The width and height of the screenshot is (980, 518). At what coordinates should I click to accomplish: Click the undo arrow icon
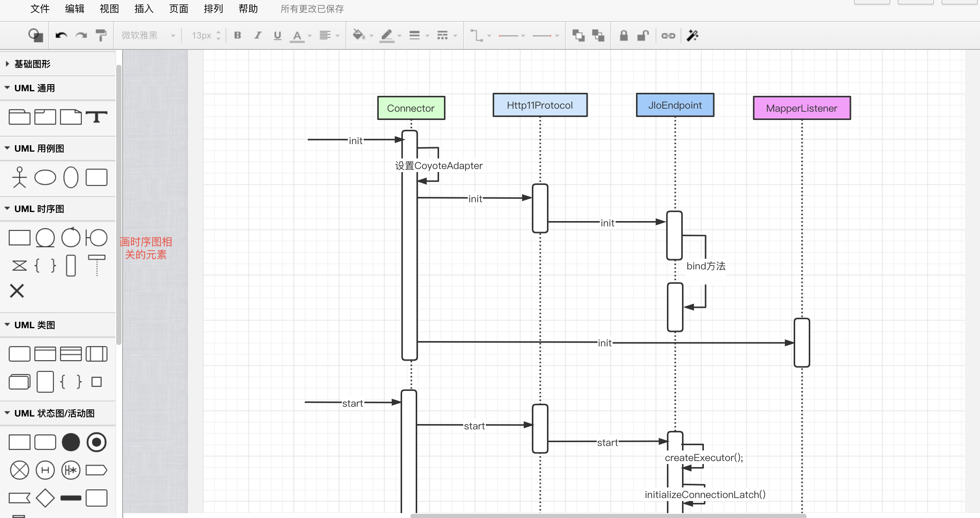tap(61, 35)
